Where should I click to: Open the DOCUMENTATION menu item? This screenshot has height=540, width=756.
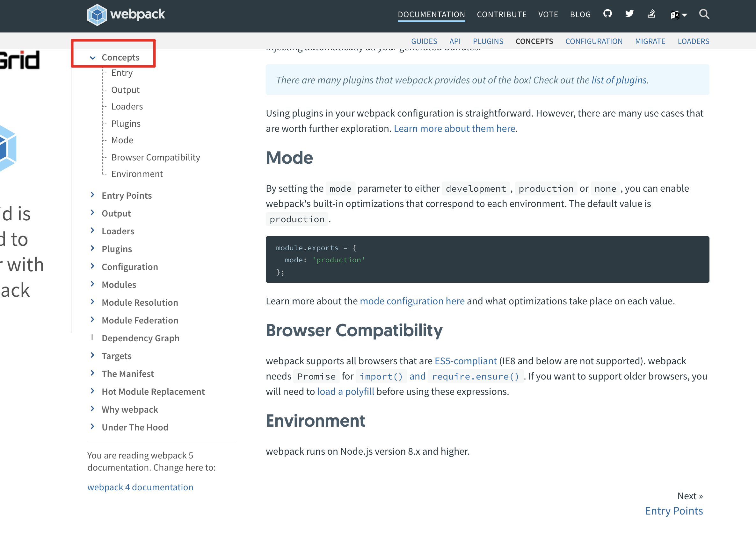pyautogui.click(x=431, y=14)
